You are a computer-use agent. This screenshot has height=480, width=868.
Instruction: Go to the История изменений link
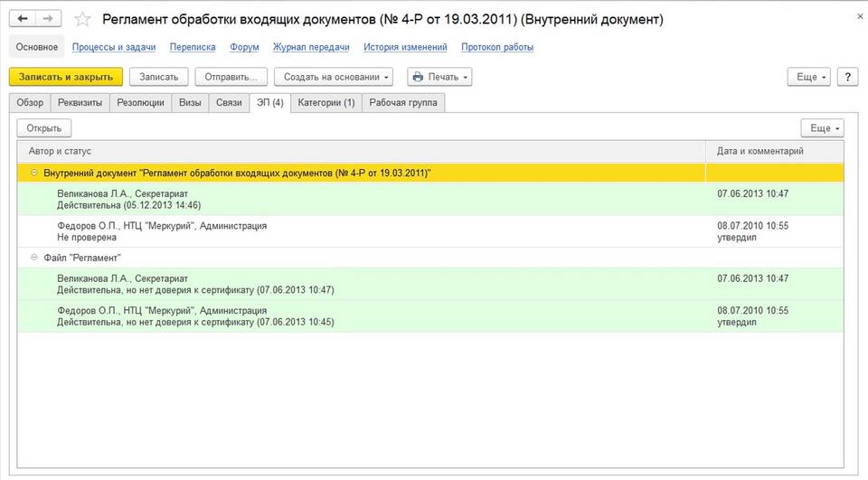tap(405, 47)
